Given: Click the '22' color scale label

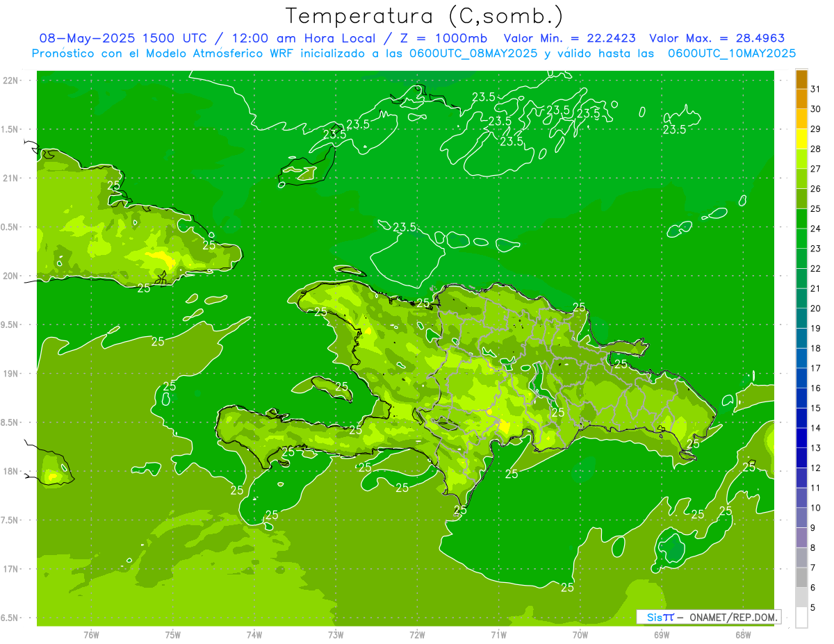Looking at the screenshot, I should [x=816, y=268].
